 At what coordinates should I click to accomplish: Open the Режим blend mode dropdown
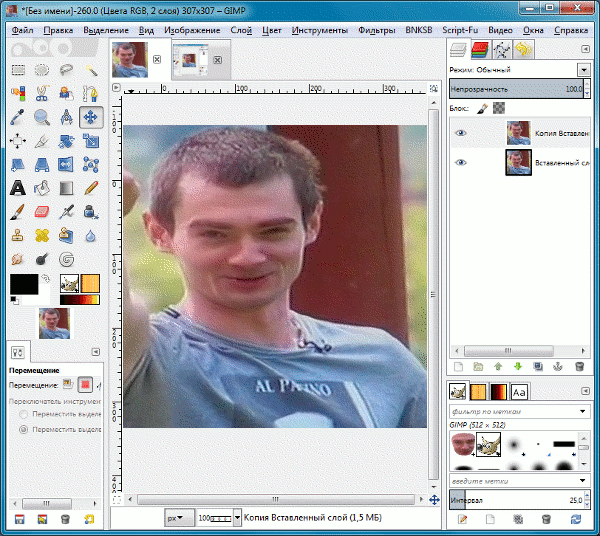[584, 70]
